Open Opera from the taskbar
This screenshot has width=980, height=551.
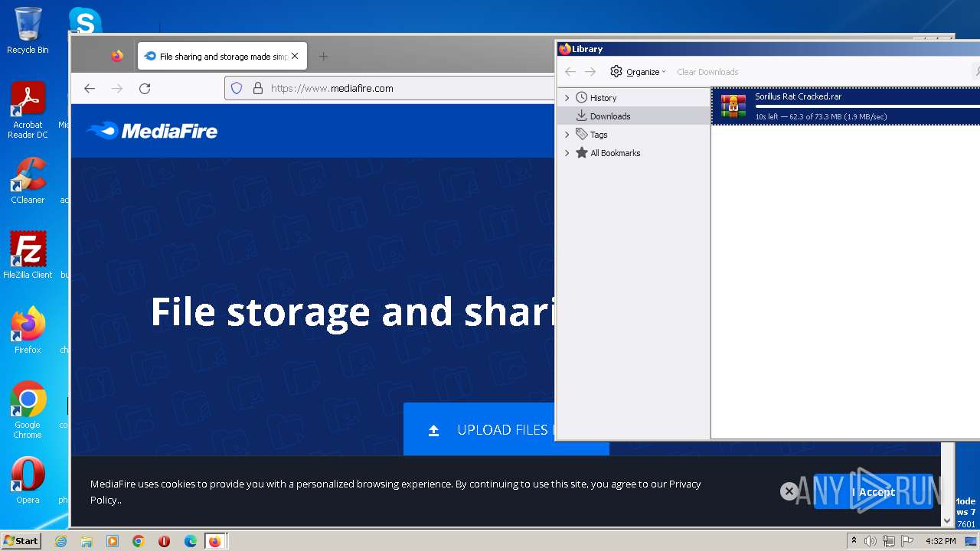coord(164,541)
